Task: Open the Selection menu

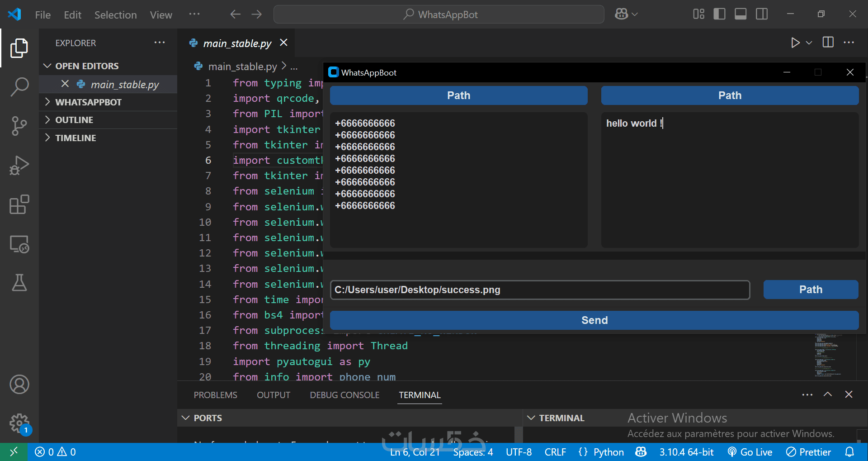Action: click(115, 15)
